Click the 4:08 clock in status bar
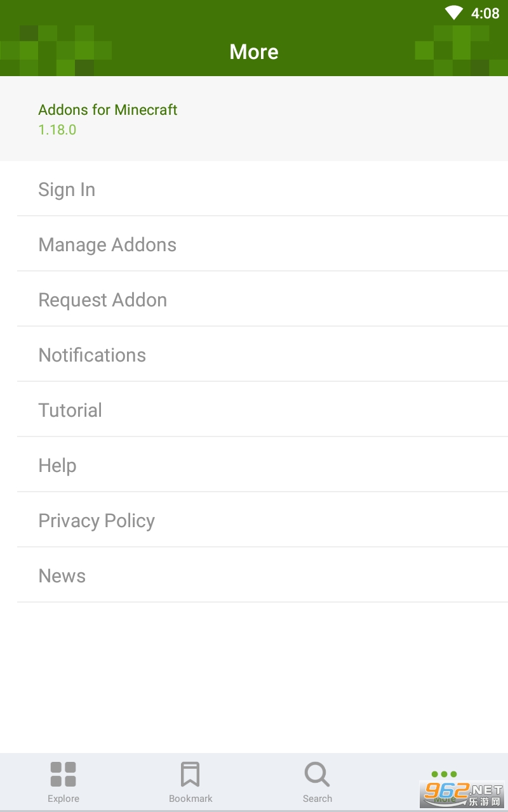Viewport: 508px width, 812px height. (485, 13)
